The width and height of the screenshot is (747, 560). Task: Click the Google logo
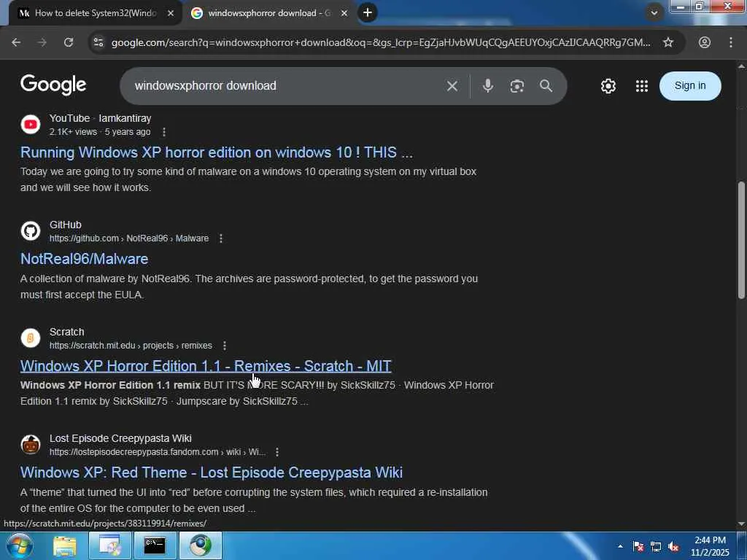(x=53, y=85)
